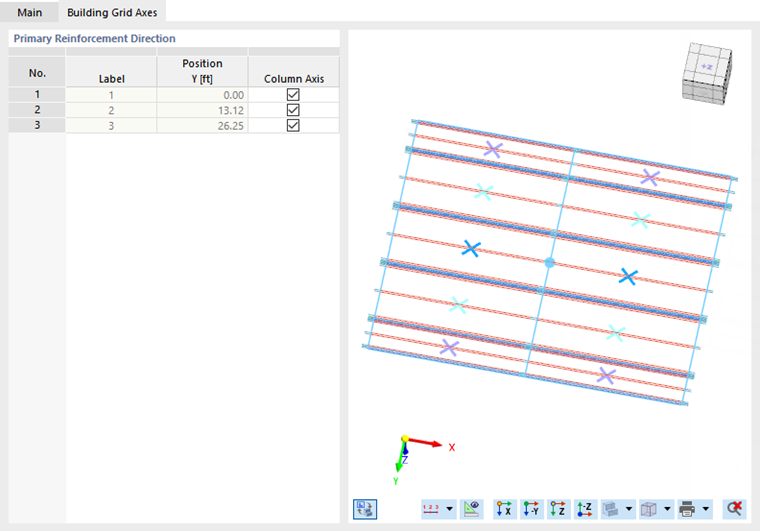Viewport: 760px width, 531px height.
Task: Select row number 2 header
Action: pyautogui.click(x=37, y=110)
